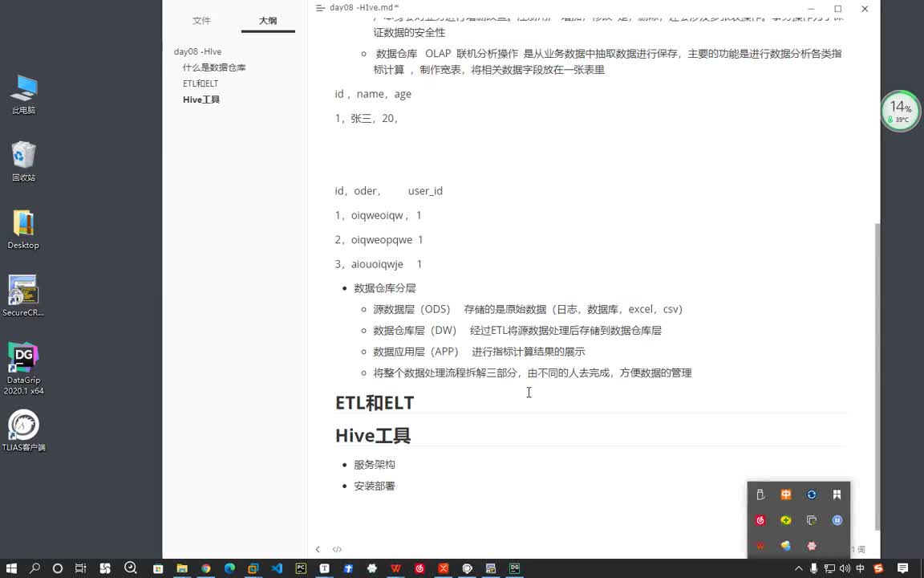Image resolution: width=924 pixels, height=578 pixels.
Task: Jump to outline entry 什么是数据仓库
Action: pyautogui.click(x=214, y=67)
